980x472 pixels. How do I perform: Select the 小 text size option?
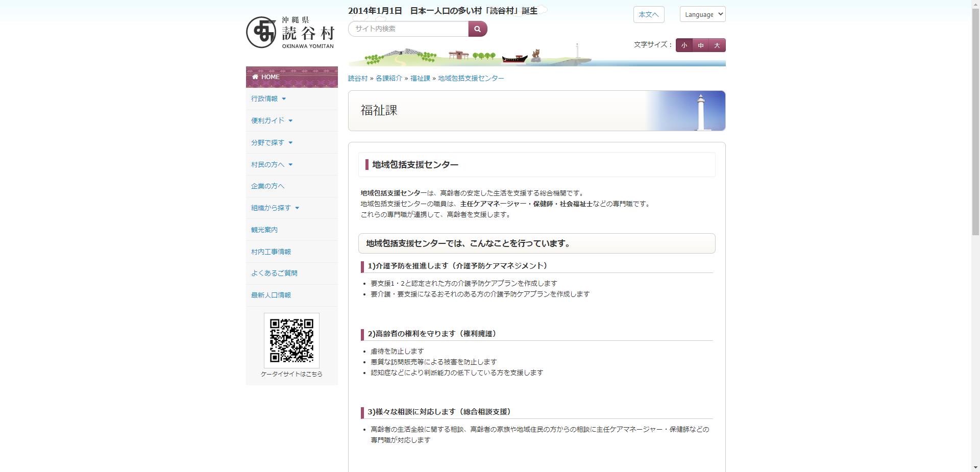pos(684,45)
